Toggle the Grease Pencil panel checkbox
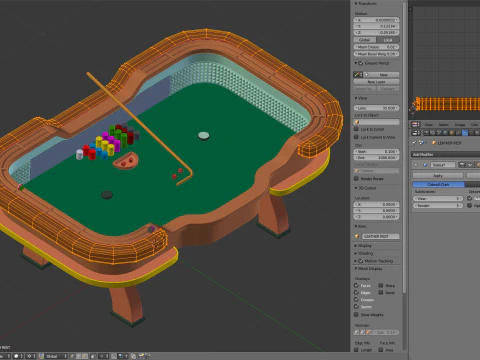The width and height of the screenshot is (480, 360). point(361,63)
